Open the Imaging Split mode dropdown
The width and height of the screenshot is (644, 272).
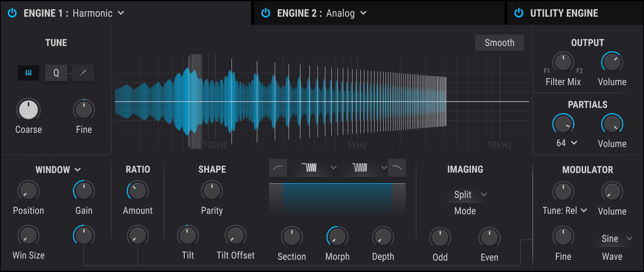pyautogui.click(x=470, y=195)
